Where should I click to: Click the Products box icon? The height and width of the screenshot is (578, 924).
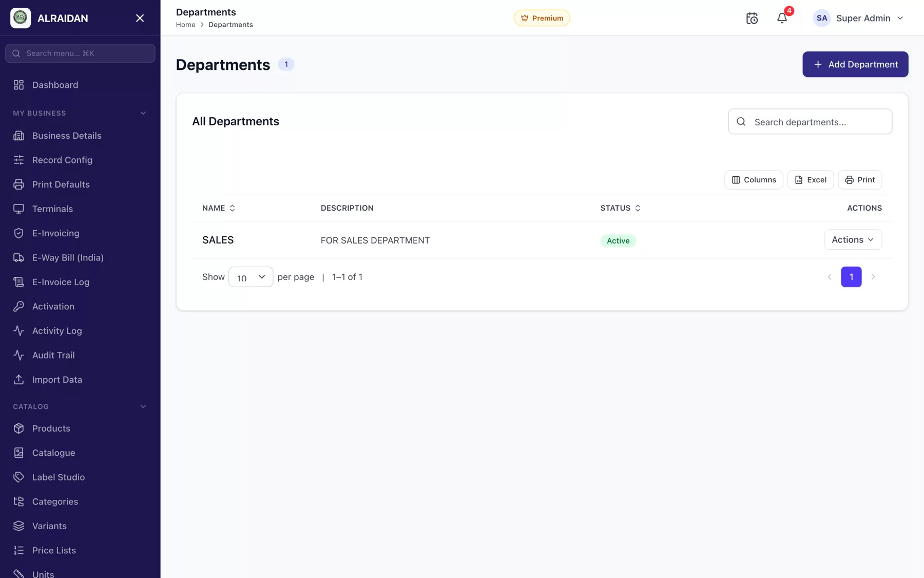19,428
